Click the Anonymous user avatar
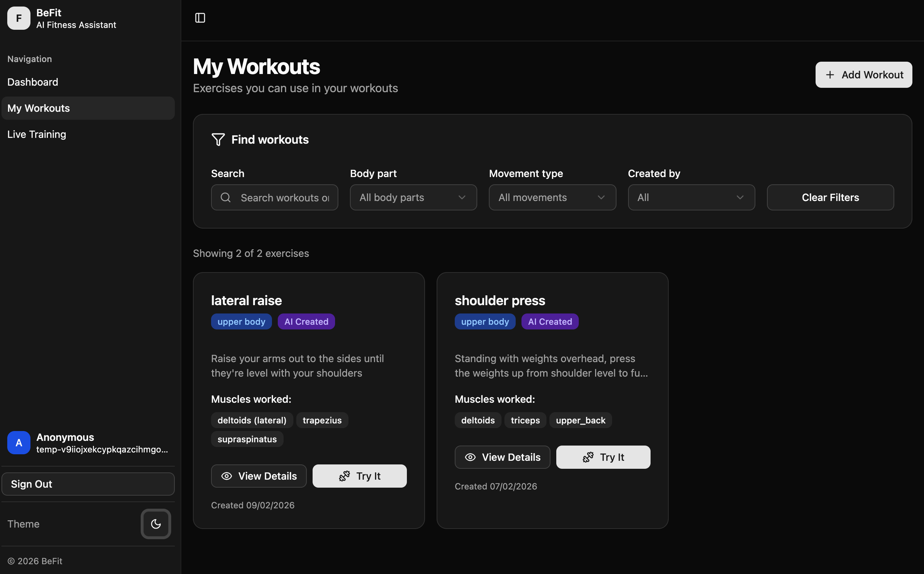The height and width of the screenshot is (574, 924). coord(18,443)
